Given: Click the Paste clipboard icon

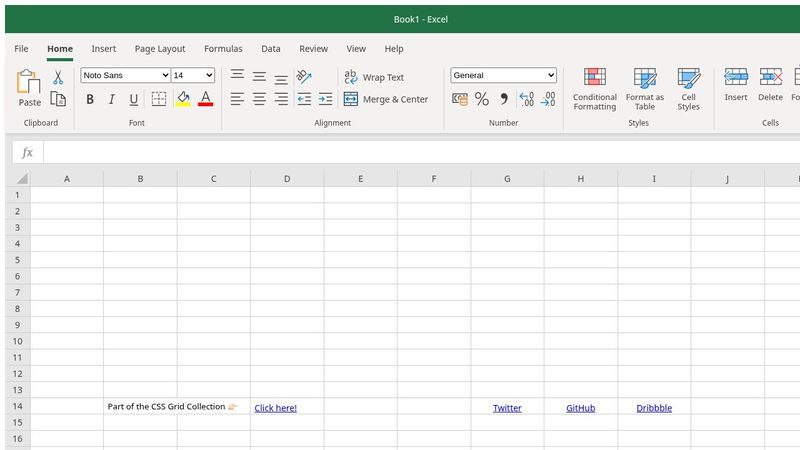Looking at the screenshot, I should coord(29,87).
